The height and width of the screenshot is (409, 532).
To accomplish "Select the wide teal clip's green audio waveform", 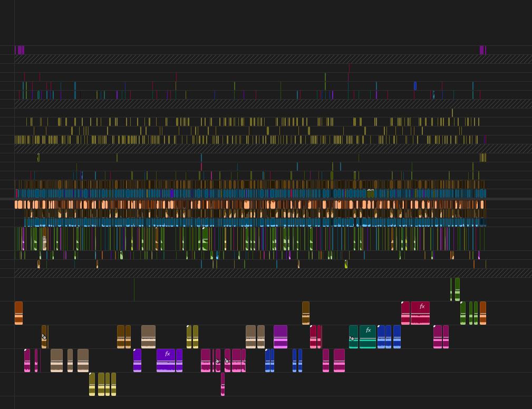I will coord(367,343).
